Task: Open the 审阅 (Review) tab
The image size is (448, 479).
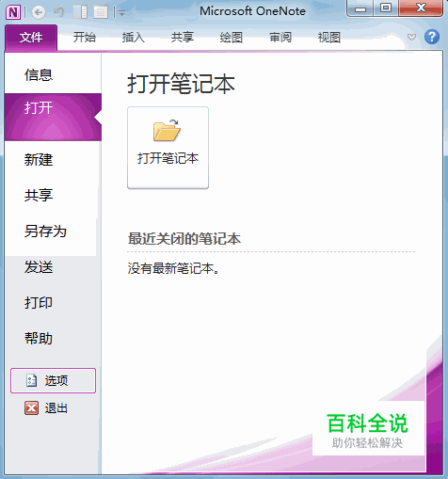Action: [x=280, y=38]
